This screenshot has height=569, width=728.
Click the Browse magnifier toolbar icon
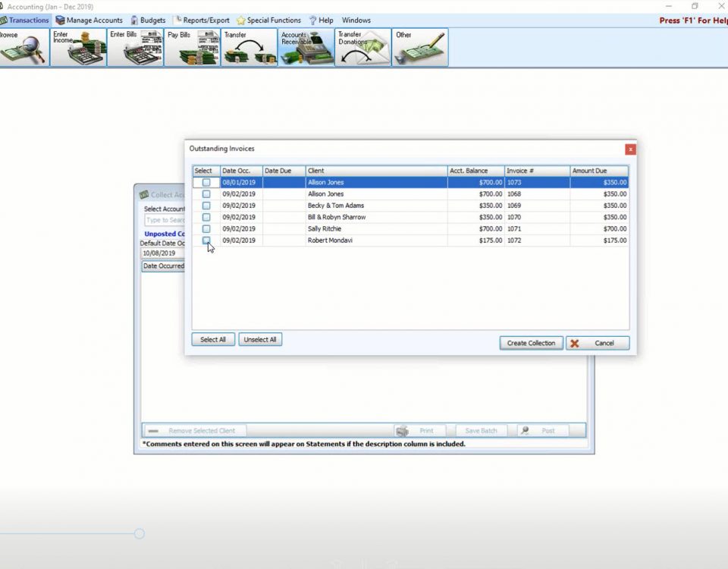23,48
